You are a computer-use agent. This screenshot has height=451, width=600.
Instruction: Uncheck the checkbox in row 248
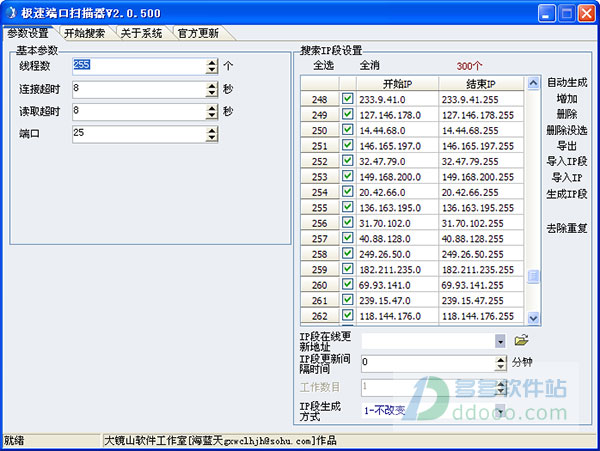coord(347,99)
